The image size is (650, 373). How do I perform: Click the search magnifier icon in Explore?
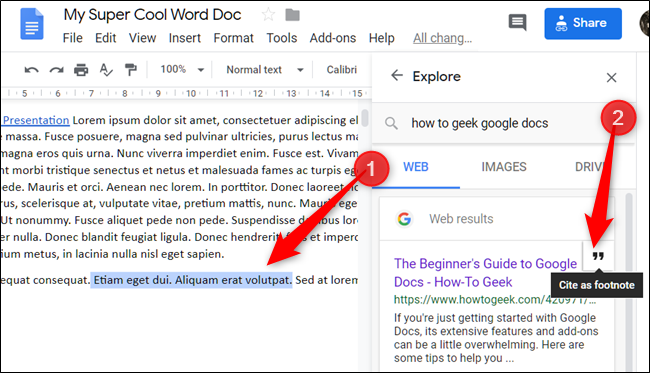pos(391,123)
